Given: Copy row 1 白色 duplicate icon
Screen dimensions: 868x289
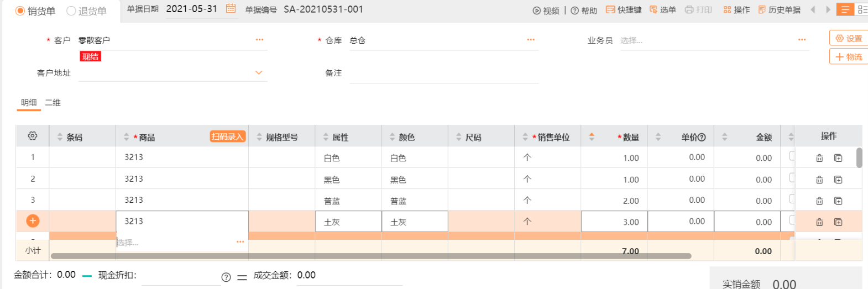Looking at the screenshot, I should click(838, 158).
